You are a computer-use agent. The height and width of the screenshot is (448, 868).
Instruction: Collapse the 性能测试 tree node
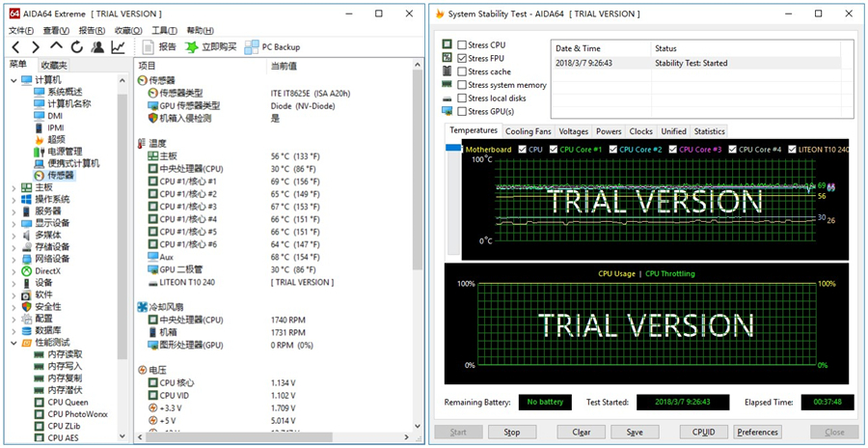14,343
